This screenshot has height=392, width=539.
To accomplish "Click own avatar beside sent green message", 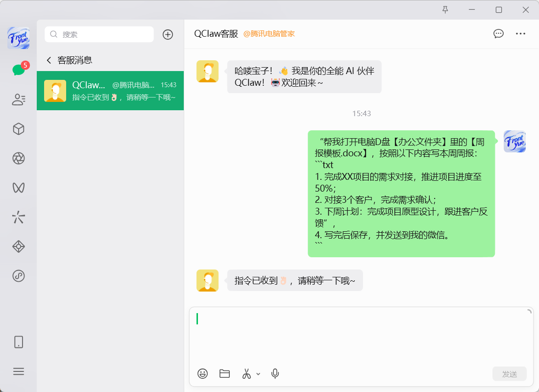I will click(514, 141).
